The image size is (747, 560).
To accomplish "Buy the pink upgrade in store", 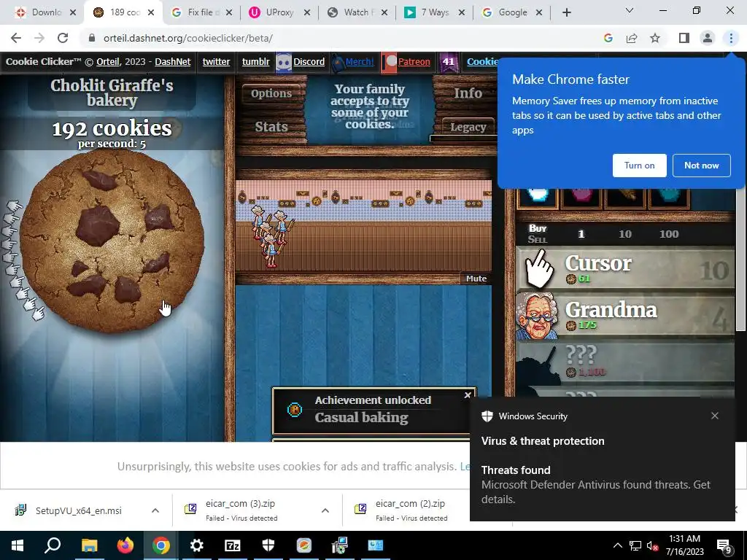I will [x=581, y=197].
